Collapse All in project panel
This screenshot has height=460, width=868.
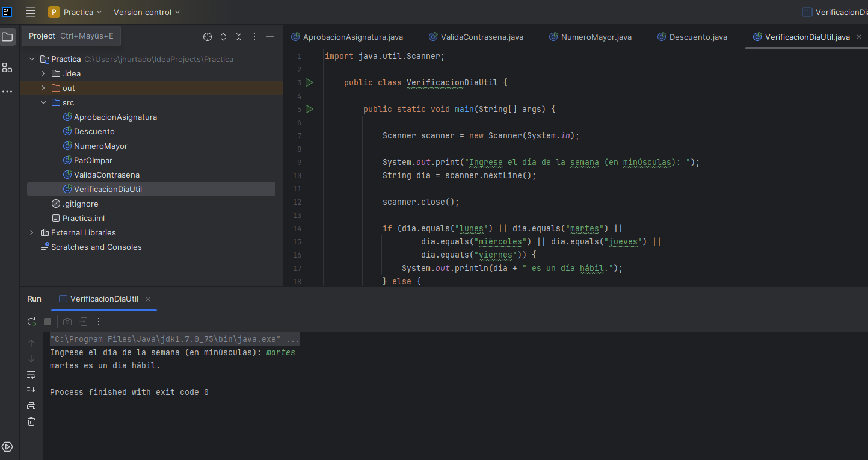click(239, 37)
